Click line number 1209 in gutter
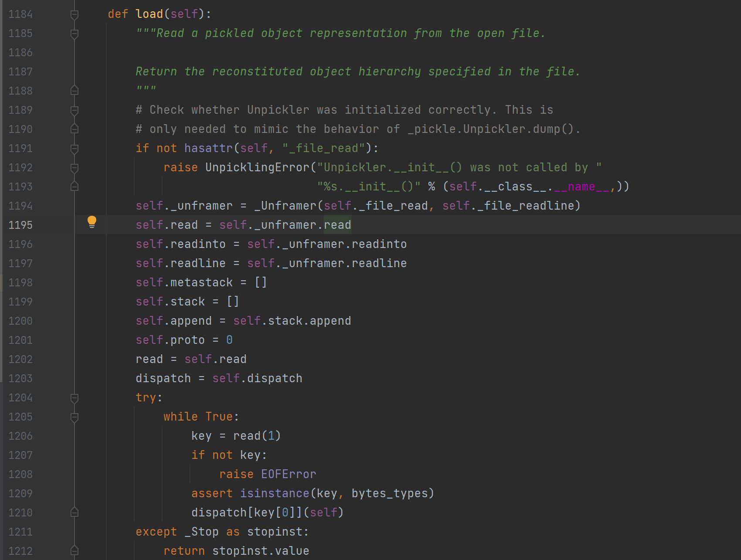 coord(20,493)
